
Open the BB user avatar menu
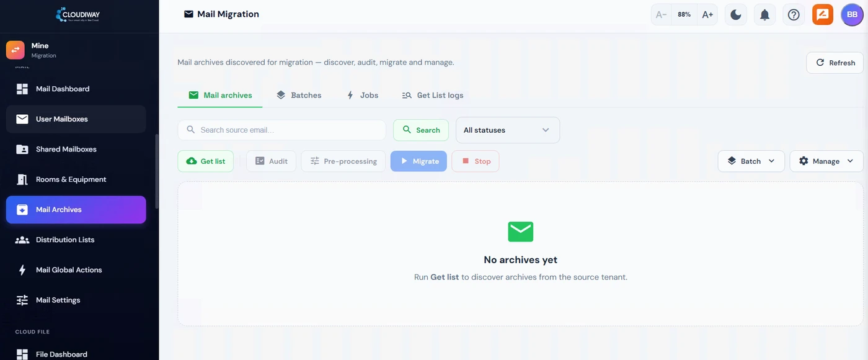[852, 14]
